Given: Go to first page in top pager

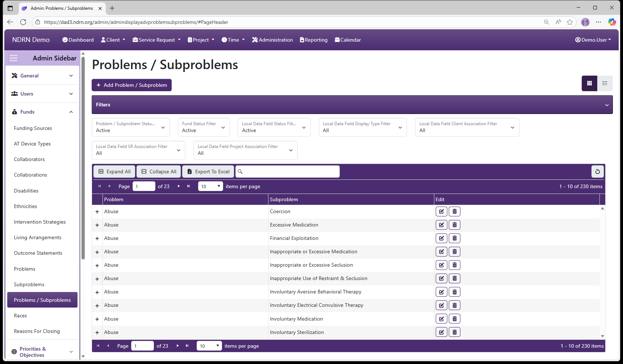Looking at the screenshot, I should [99, 186].
